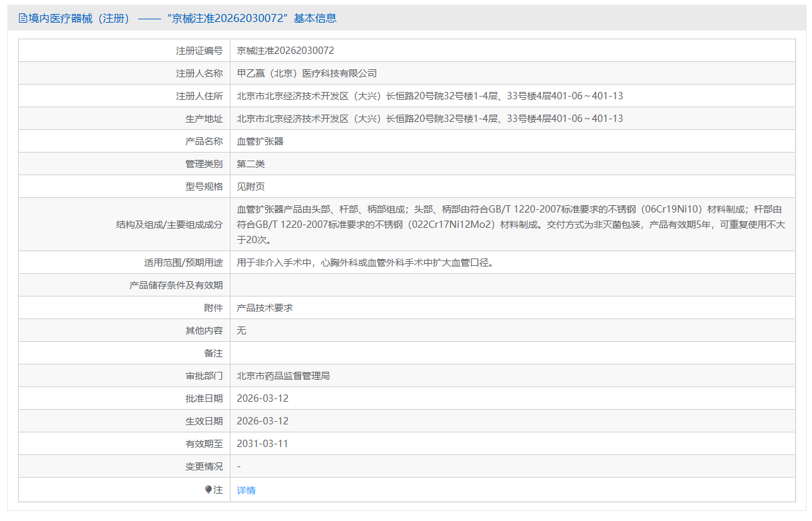Select the value 无 in 其他内容 row
The width and height of the screenshot is (812, 521).
click(242, 330)
